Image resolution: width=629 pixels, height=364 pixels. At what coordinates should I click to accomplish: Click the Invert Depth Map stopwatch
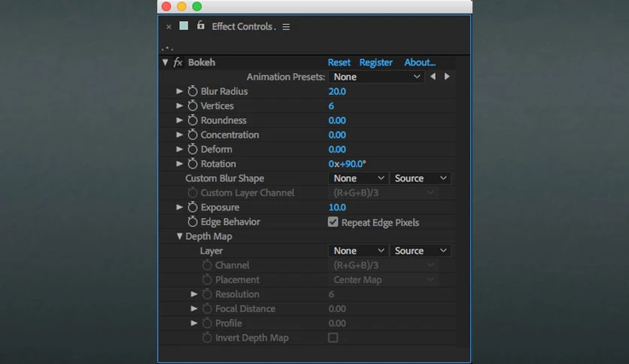[207, 338]
